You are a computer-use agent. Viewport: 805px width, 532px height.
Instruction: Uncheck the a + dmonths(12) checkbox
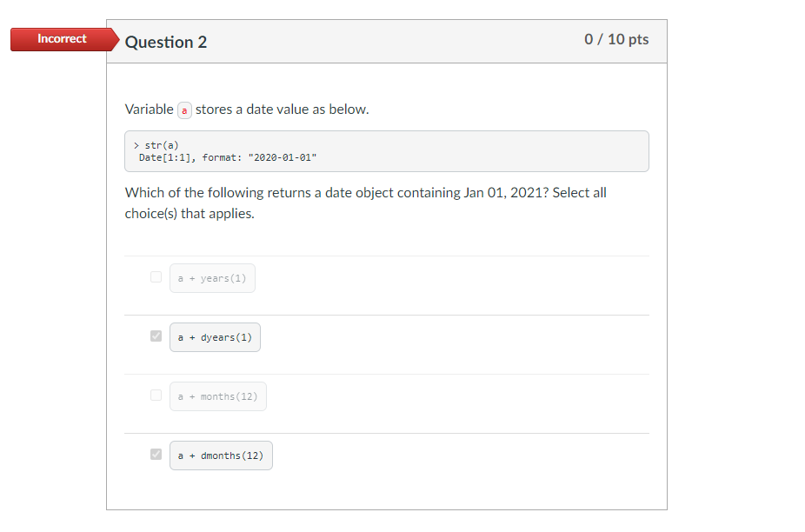[156, 455]
